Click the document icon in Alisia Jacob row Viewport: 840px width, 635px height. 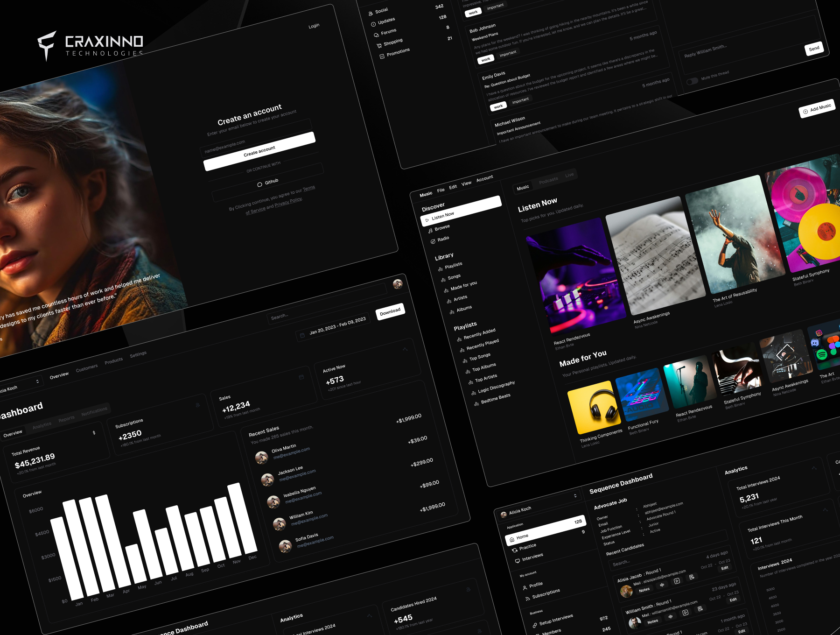[x=692, y=577]
